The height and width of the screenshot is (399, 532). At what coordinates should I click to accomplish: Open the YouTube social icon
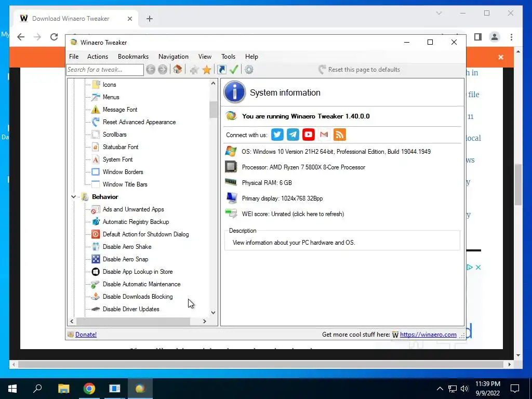pos(309,135)
